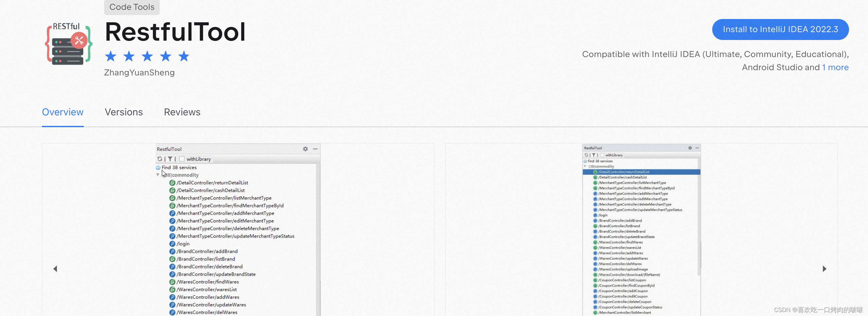Collapse [38]commodity node in right panel
Viewport: 868px width, 316px height.
(x=585, y=167)
